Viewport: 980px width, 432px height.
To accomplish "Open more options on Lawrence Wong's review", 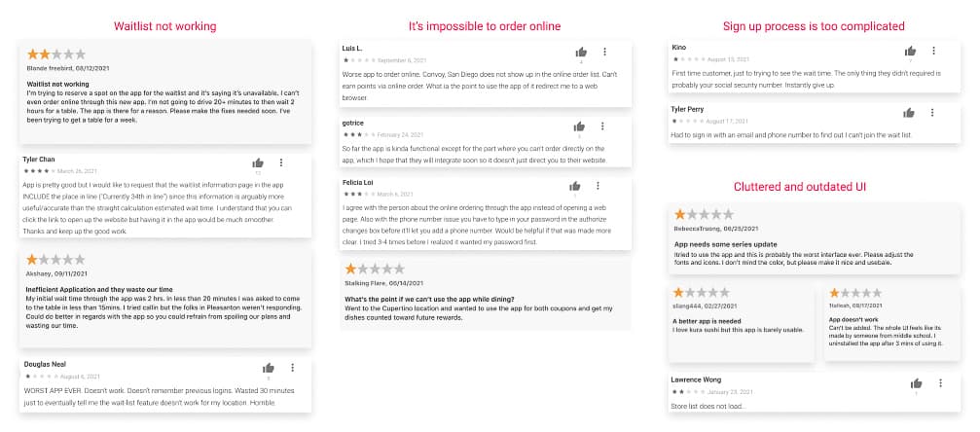I will coord(939,383).
